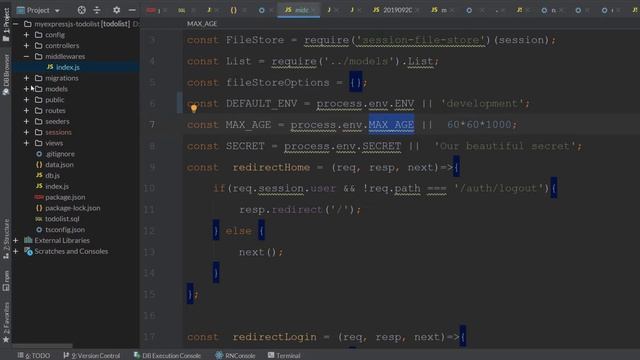Close the active 'midc' editor tab
Screen dimensions: 640x360
[314, 10]
